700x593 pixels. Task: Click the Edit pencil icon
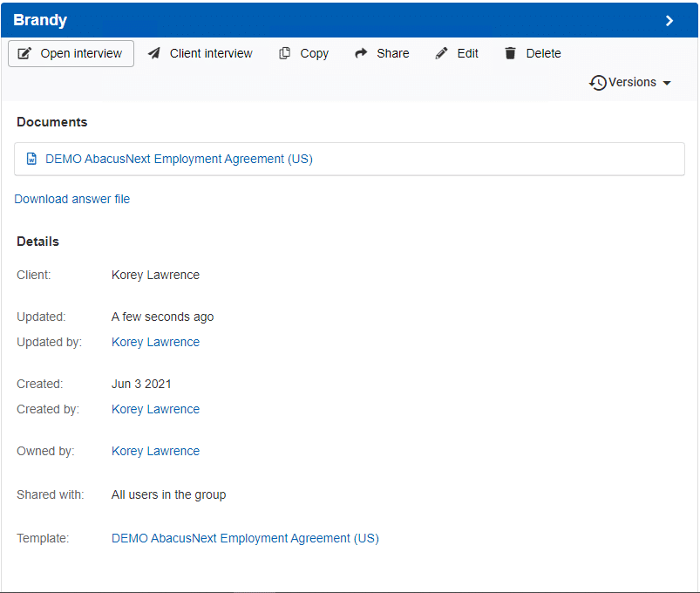pos(441,53)
